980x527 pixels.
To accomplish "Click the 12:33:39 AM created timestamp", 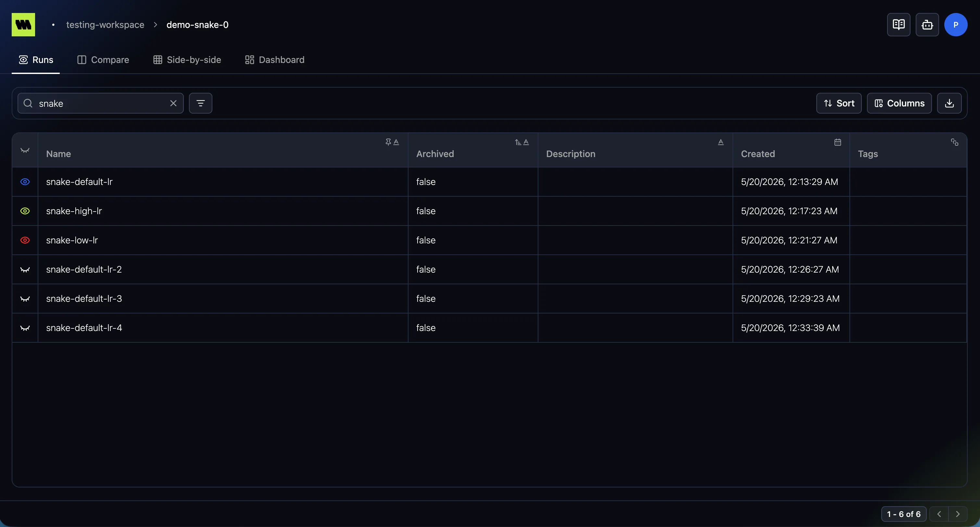I will click(x=790, y=328).
